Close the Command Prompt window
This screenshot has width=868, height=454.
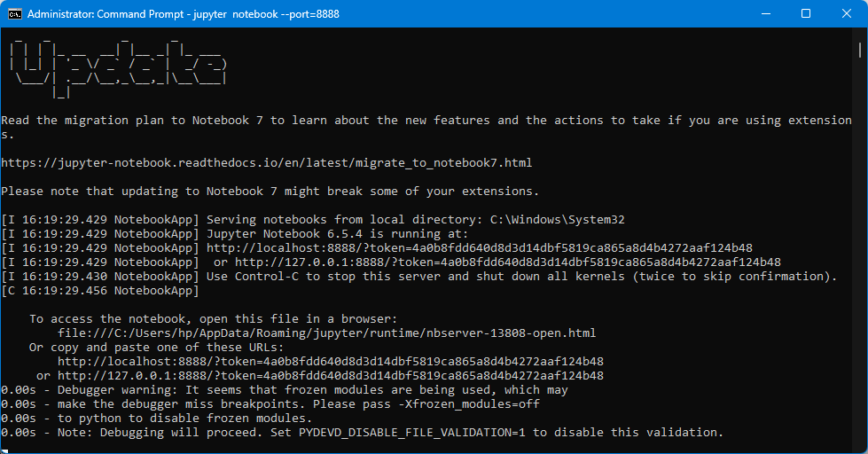pos(847,14)
